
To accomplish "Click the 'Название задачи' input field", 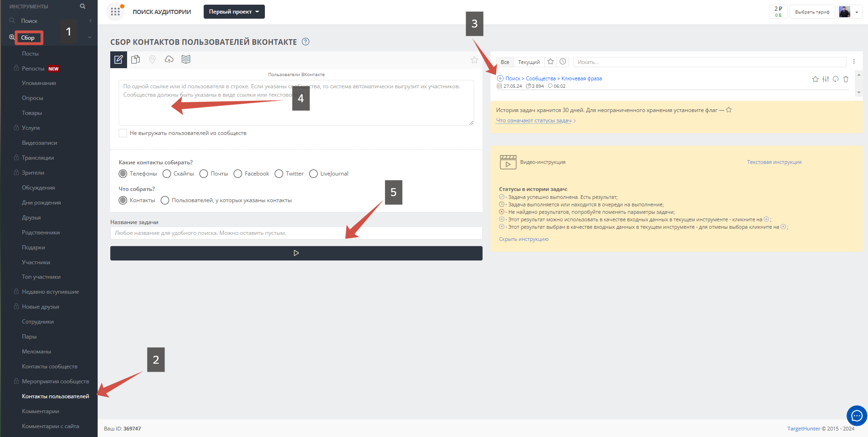I will coord(296,233).
